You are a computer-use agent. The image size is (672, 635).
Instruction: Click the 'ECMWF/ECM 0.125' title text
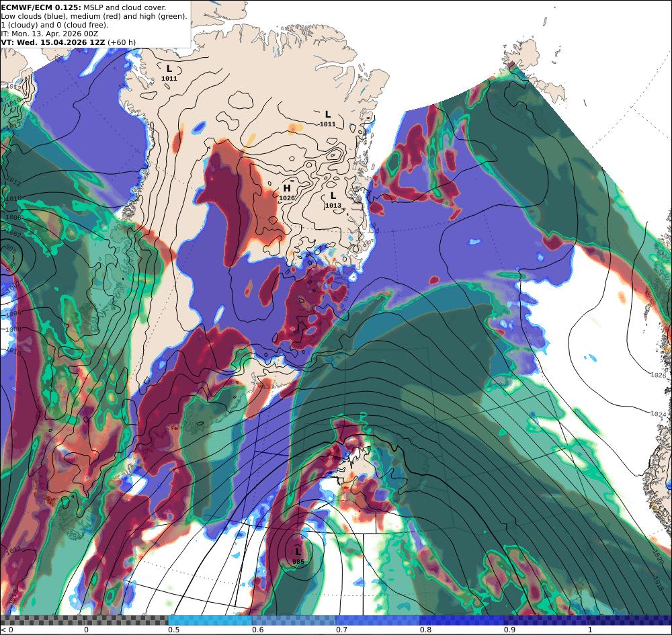pyautogui.click(x=41, y=7)
